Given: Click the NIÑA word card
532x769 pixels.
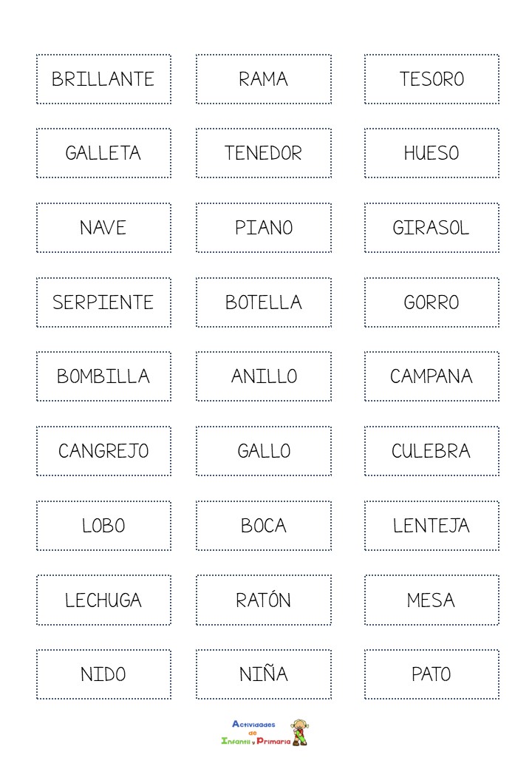Looking at the screenshot, I should [x=264, y=674].
